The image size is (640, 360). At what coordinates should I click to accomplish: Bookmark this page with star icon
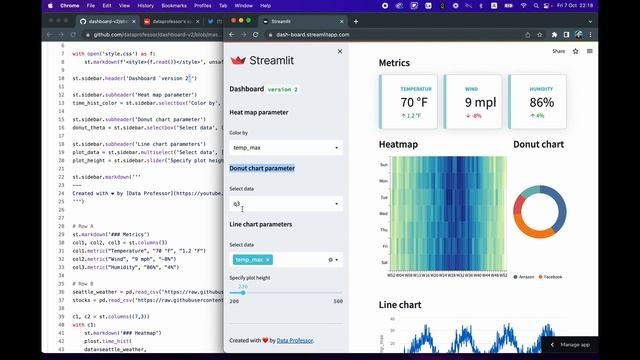[x=540, y=35]
